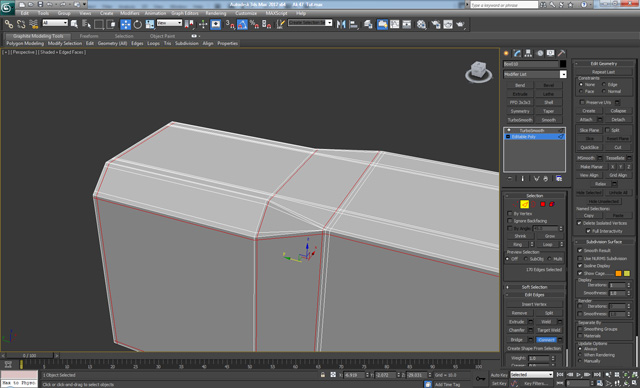
Task: Select SubObj preview selection radio button
Action: 526,259
